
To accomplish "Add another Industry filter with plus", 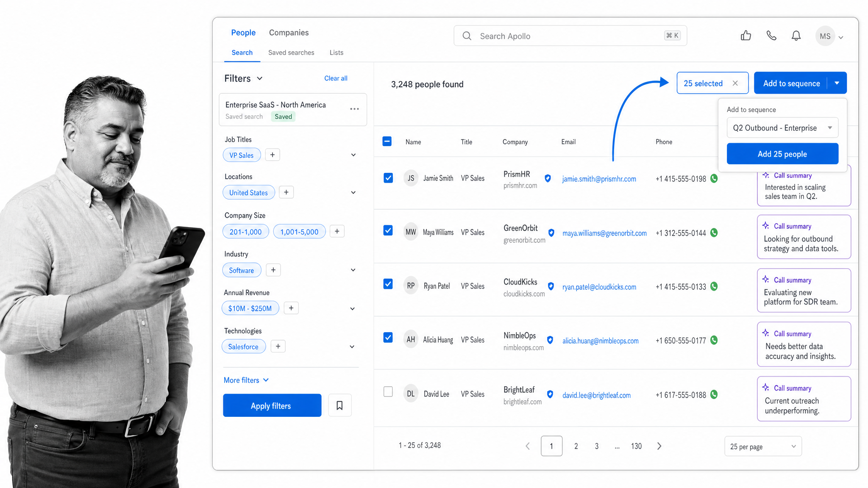I will coord(273,270).
